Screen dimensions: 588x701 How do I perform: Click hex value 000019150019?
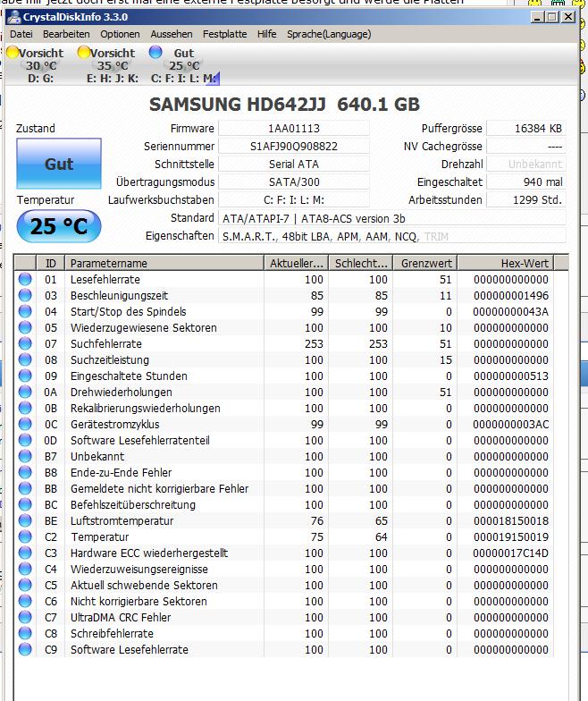(x=511, y=536)
